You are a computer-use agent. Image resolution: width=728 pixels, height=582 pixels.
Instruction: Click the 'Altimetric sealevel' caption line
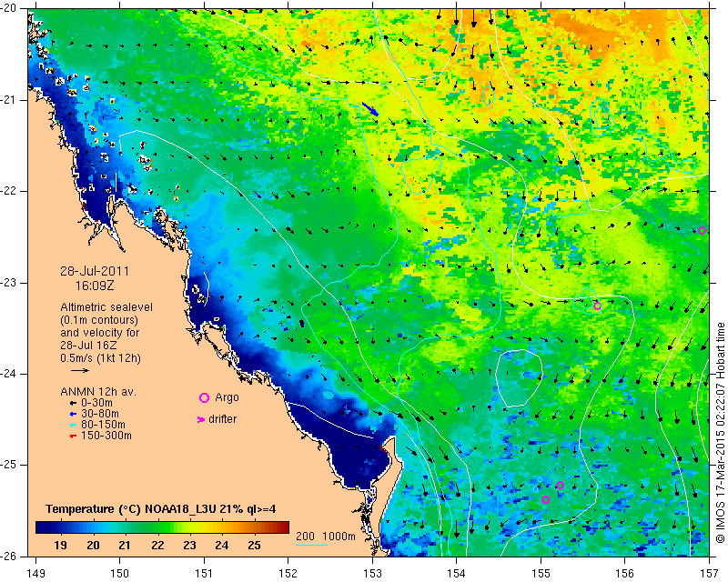click(106, 307)
